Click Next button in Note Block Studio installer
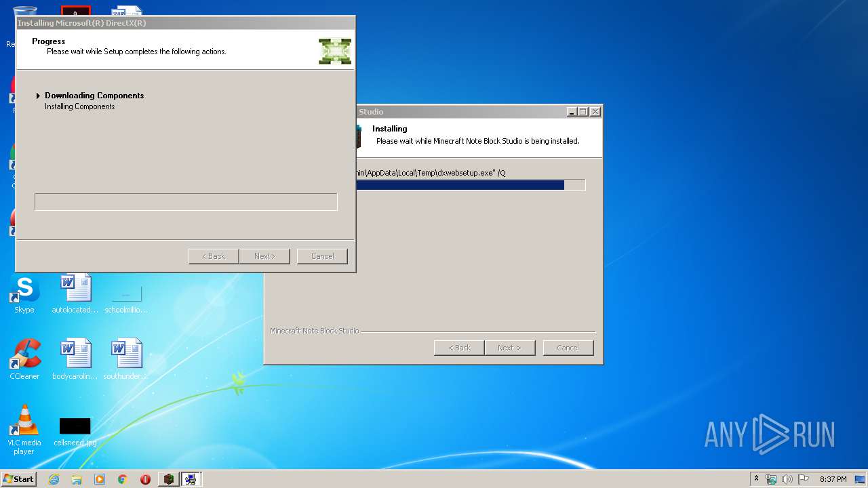 [509, 348]
